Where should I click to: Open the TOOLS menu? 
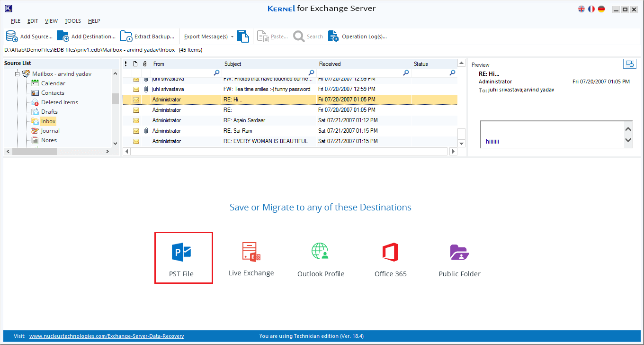coord(73,21)
